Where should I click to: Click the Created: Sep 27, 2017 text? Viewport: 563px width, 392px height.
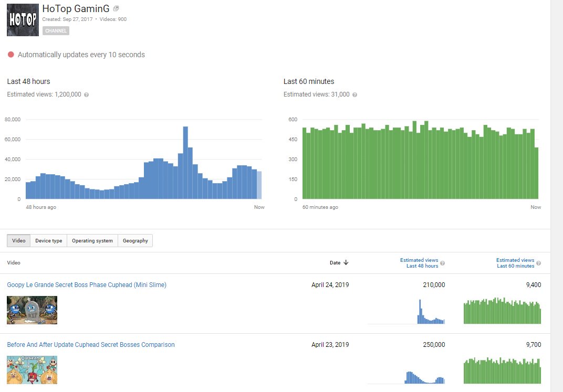point(68,19)
